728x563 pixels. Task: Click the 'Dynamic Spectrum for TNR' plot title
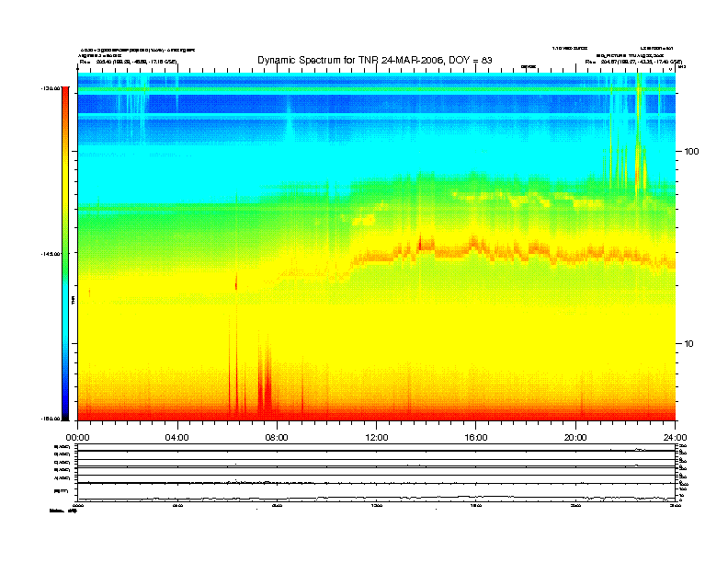click(375, 60)
